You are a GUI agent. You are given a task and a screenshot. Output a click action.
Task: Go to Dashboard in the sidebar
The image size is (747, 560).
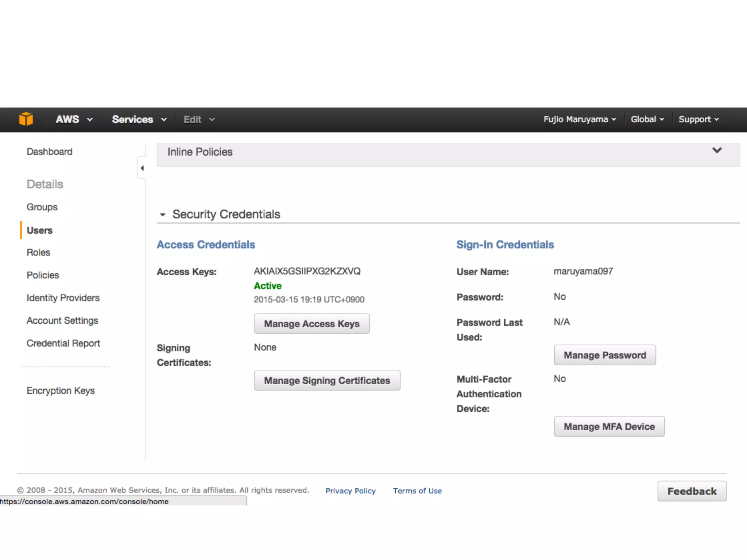click(50, 152)
